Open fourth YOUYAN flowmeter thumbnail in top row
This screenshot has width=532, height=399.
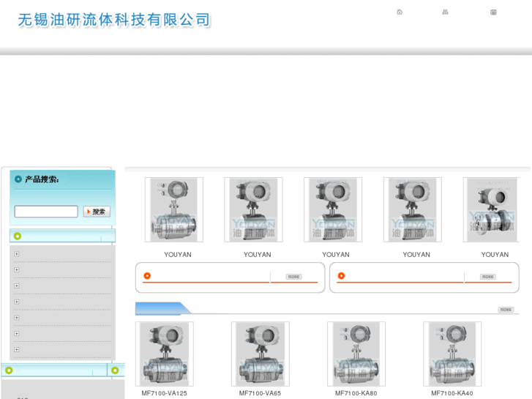pos(413,209)
